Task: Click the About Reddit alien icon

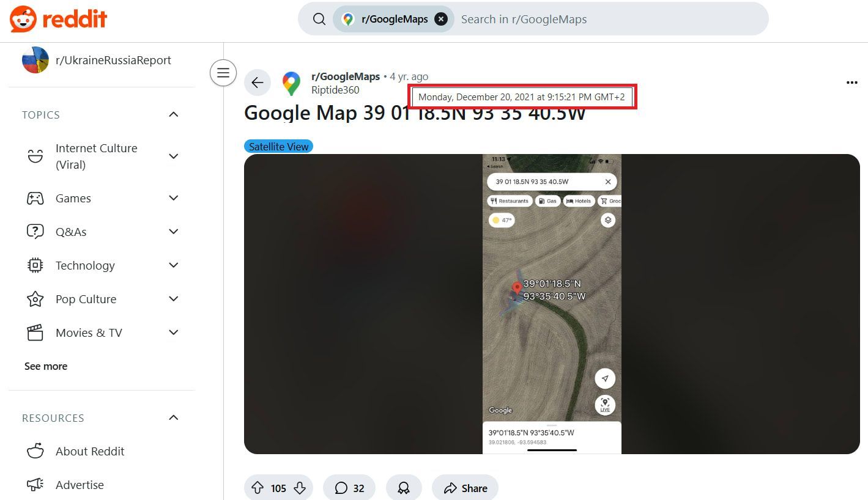Action: (35, 451)
